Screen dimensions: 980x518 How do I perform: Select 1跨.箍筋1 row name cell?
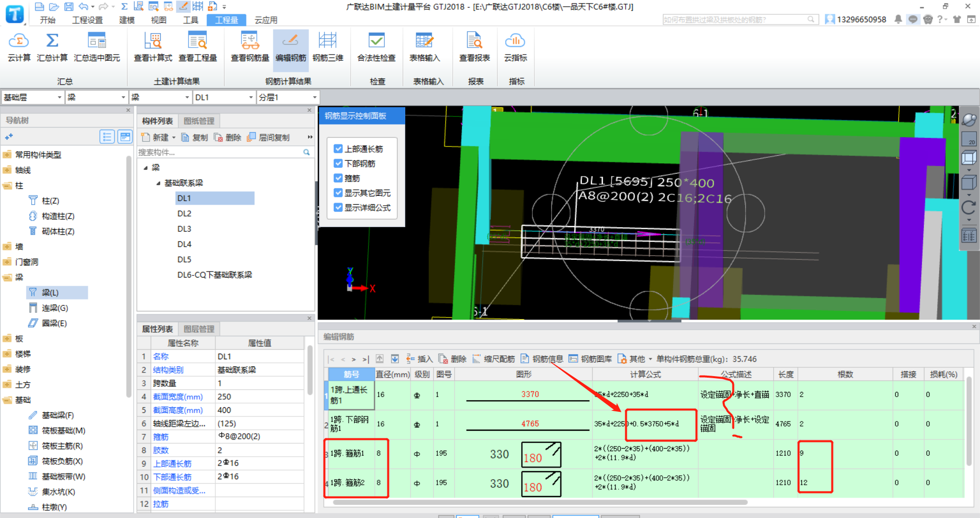(x=350, y=453)
